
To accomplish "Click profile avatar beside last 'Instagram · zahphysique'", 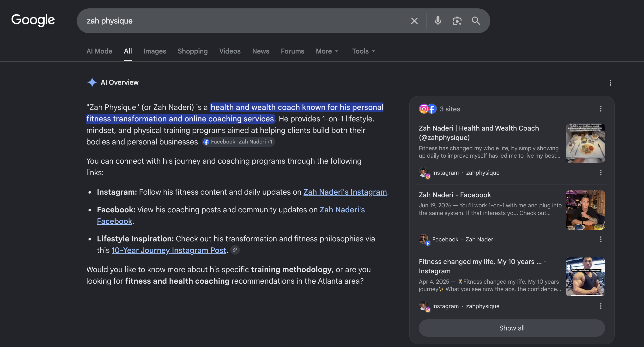I will coord(424,306).
